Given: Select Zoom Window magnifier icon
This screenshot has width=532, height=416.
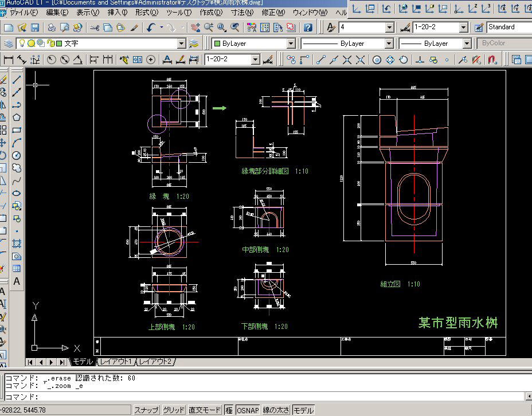Looking at the screenshot, I should [221, 28].
